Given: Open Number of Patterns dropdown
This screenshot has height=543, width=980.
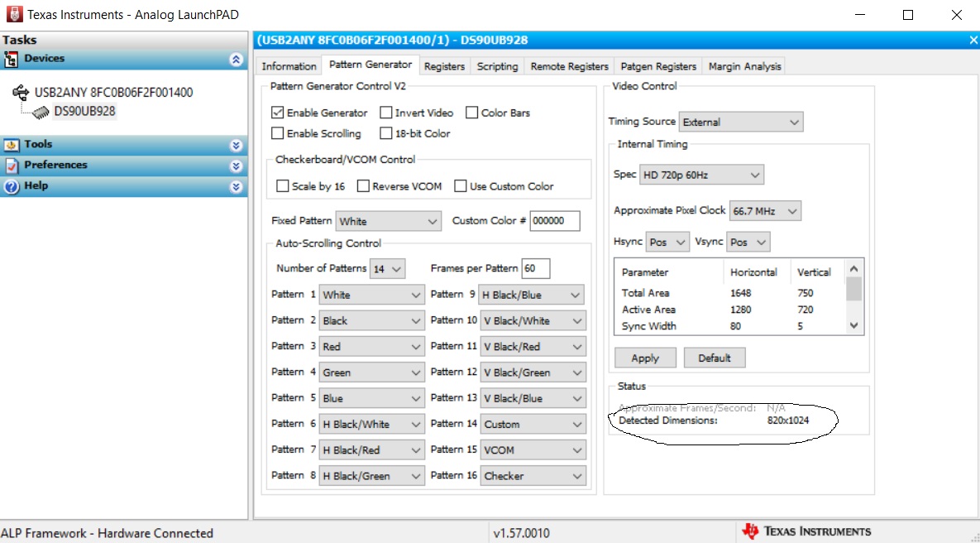Looking at the screenshot, I should (x=388, y=269).
